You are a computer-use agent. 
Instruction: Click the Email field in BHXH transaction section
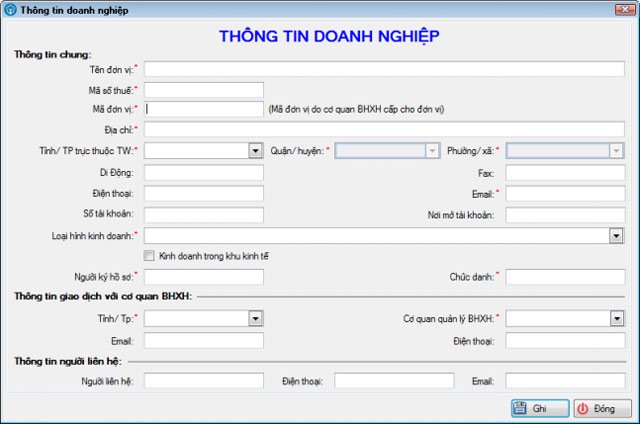click(204, 340)
